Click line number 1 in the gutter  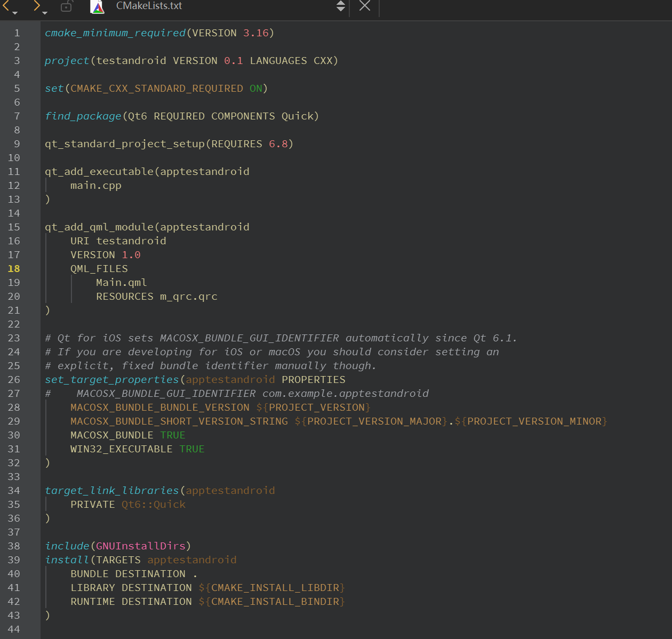(17, 33)
